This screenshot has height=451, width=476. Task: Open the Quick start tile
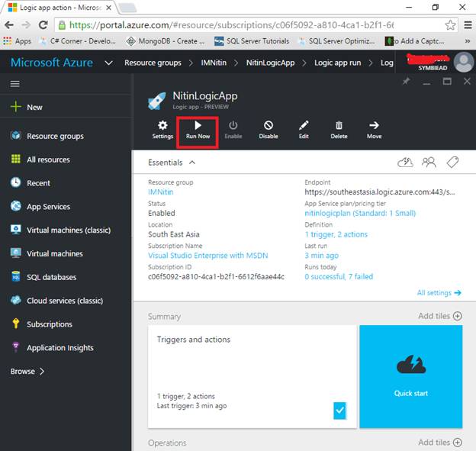coord(411,376)
